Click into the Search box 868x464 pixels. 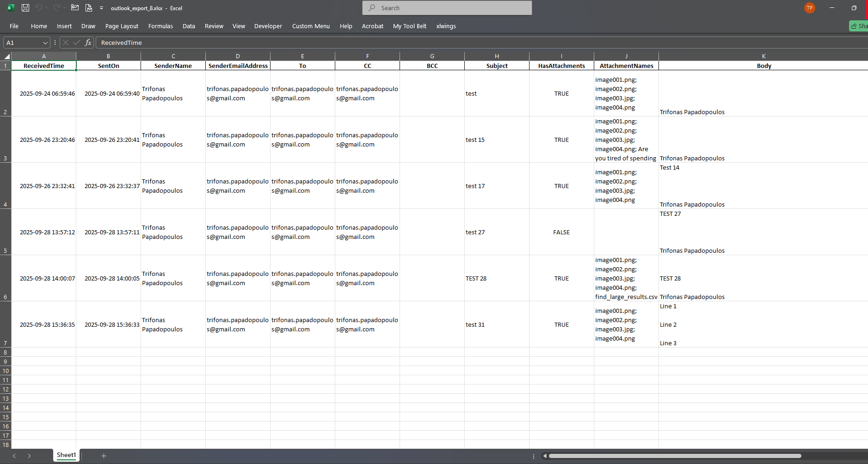447,8
